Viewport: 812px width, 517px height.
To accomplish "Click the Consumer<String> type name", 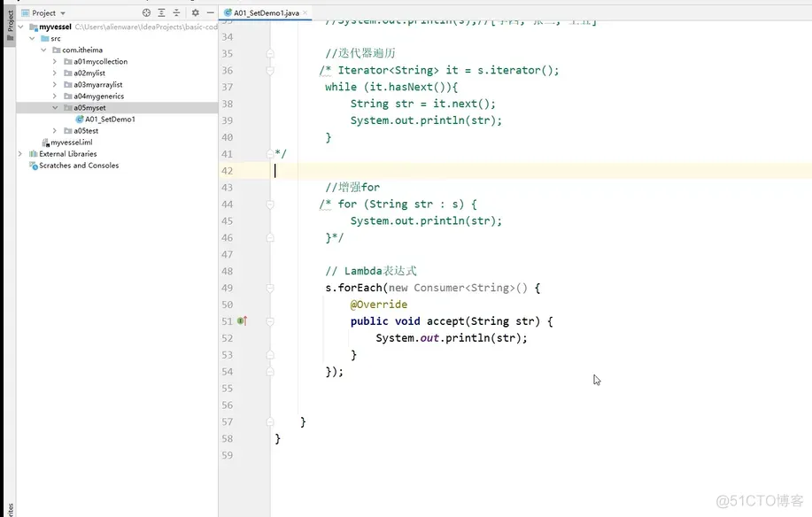I will point(465,288).
